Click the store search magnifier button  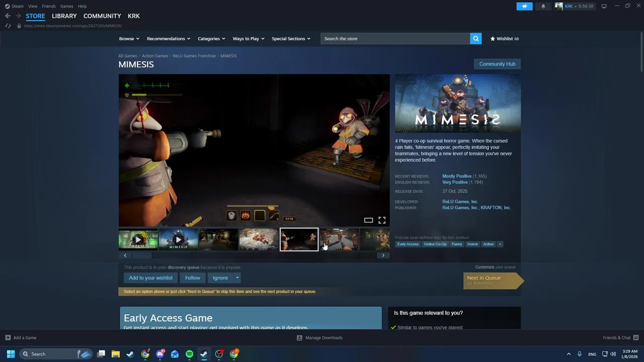(x=476, y=39)
